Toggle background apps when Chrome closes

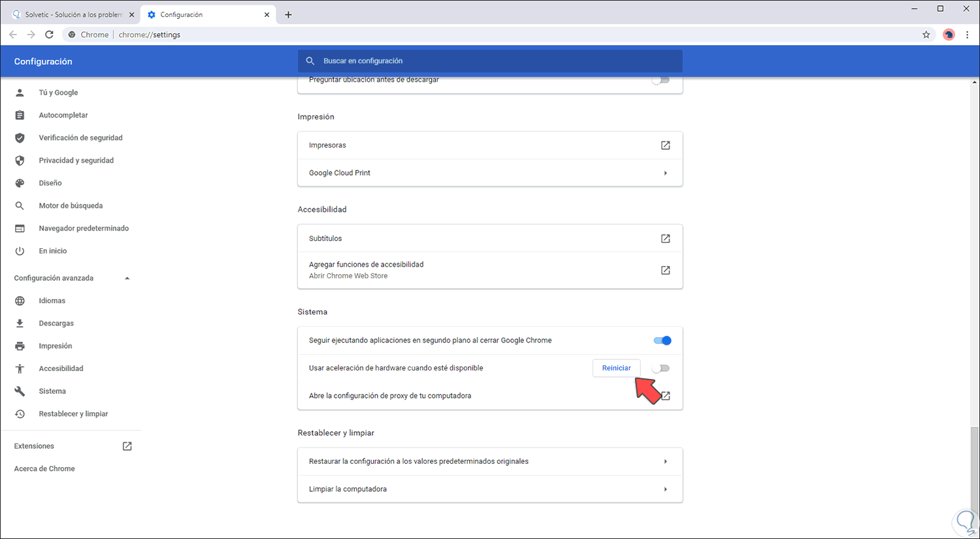[x=662, y=340]
